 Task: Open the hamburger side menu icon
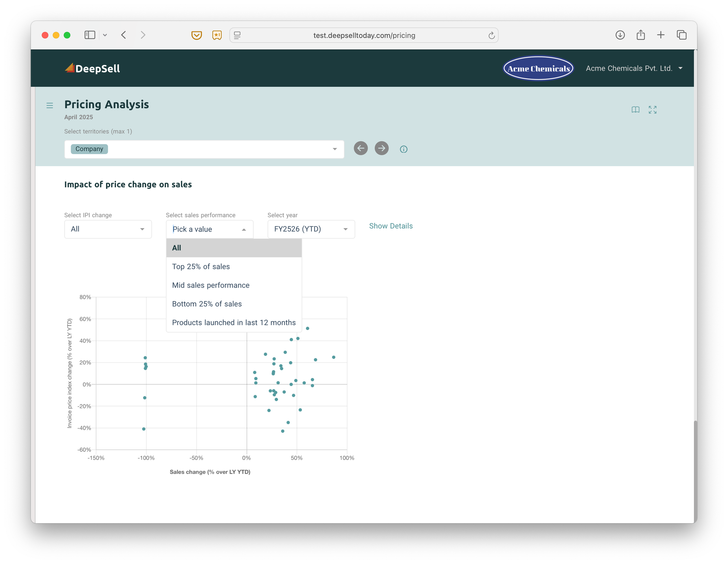tap(50, 106)
